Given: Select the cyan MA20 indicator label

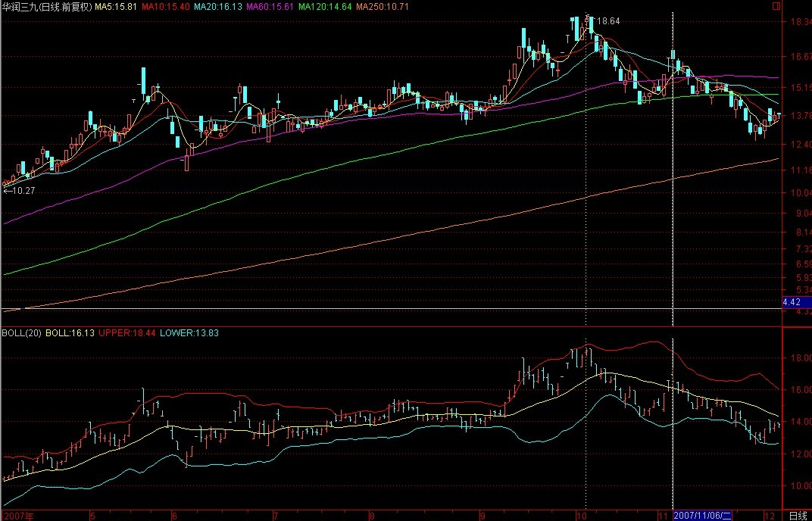Looking at the screenshot, I should tap(217, 7).
